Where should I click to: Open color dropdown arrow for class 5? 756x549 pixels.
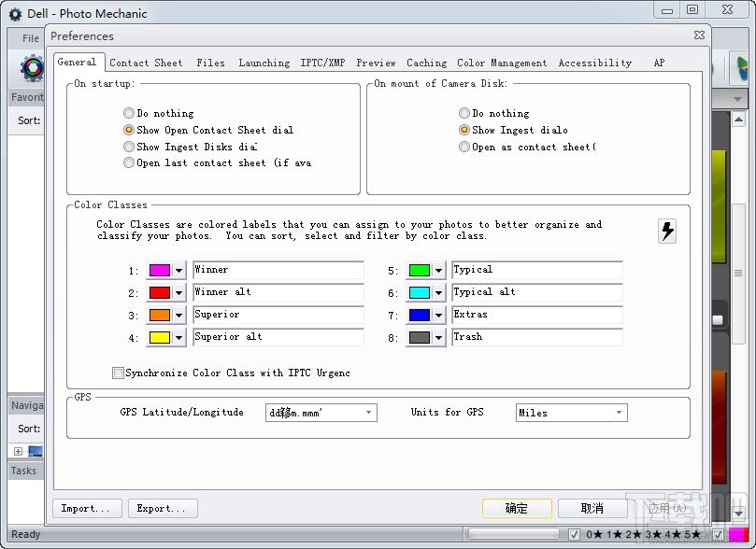(438, 270)
